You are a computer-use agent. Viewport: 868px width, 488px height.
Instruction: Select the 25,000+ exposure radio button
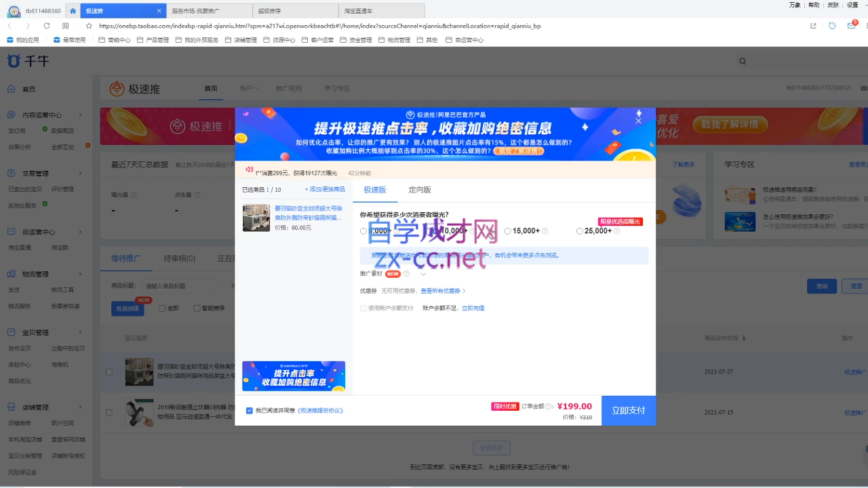[x=580, y=231]
